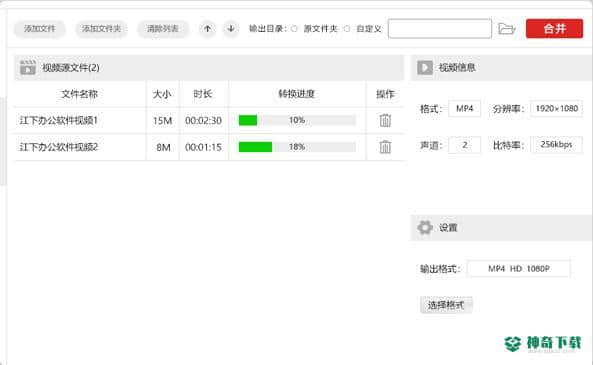Image resolution: width=593 pixels, height=365 pixels.
Task: Move selected file down with arrow icon
Action: (x=231, y=29)
